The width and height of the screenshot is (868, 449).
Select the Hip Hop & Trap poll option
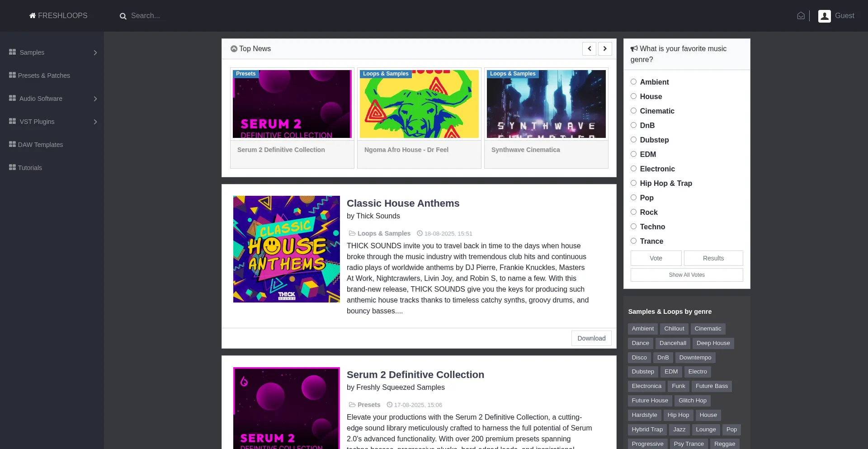click(633, 183)
